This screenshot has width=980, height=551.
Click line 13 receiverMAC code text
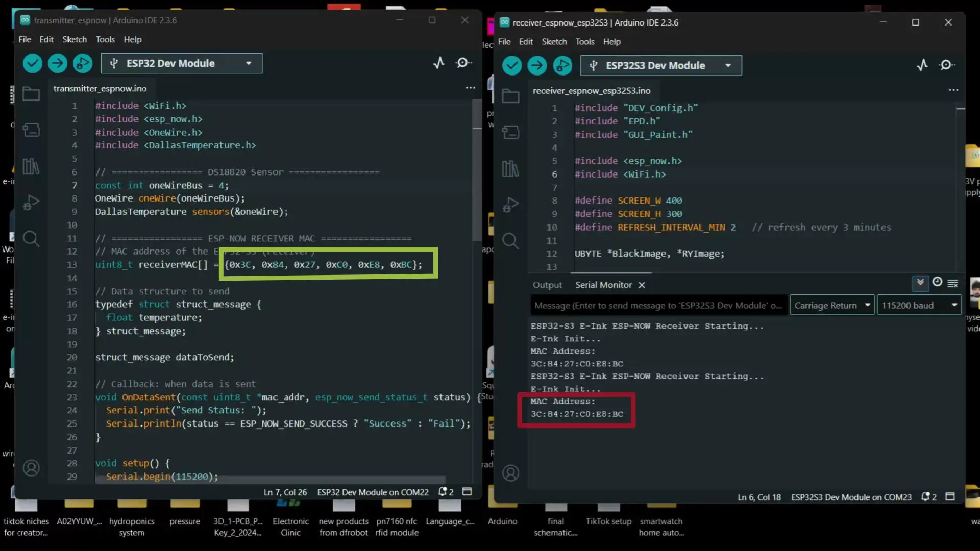(x=258, y=264)
